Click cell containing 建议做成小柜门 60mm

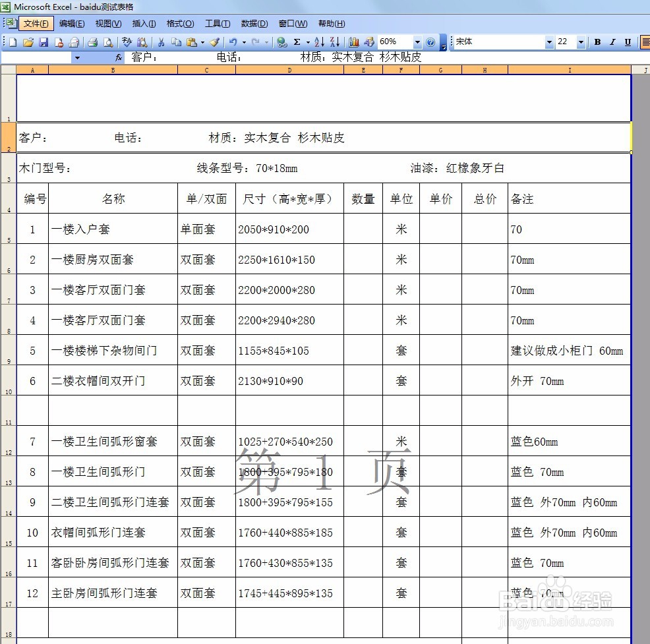[x=569, y=351]
